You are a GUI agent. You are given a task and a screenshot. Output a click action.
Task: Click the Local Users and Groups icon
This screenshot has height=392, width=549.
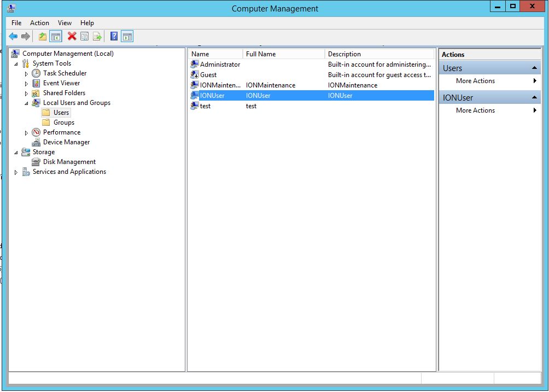36,103
